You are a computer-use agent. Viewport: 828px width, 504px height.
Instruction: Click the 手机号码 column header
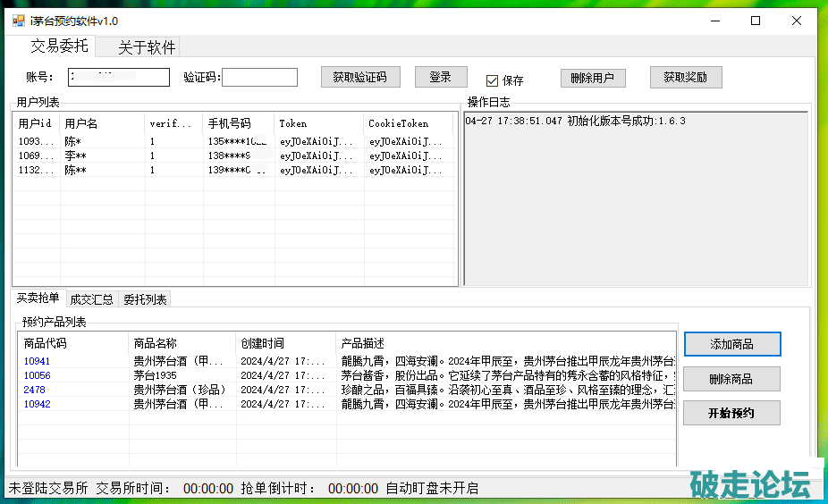229,123
